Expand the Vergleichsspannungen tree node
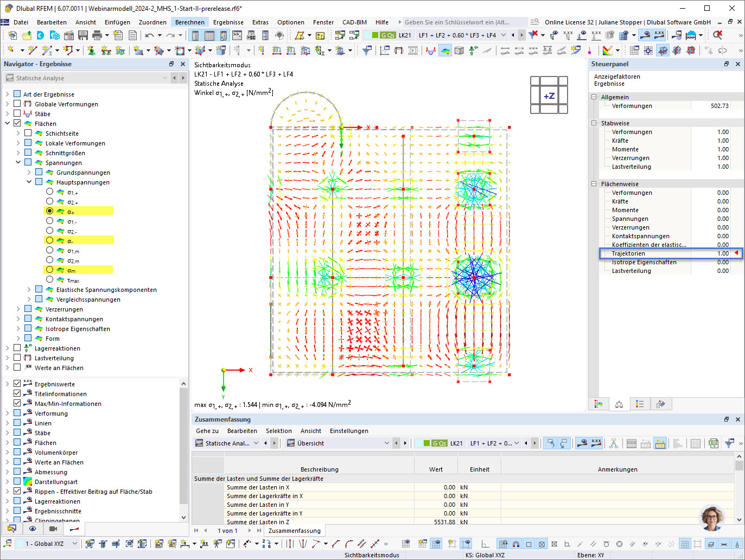Screen dimensions: 745x560 pyautogui.click(x=29, y=299)
